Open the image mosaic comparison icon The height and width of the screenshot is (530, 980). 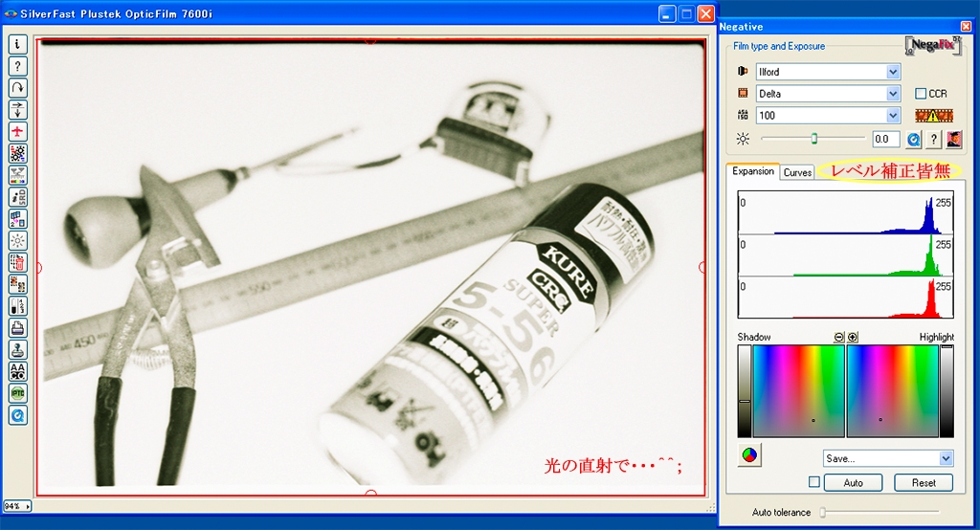(17, 284)
